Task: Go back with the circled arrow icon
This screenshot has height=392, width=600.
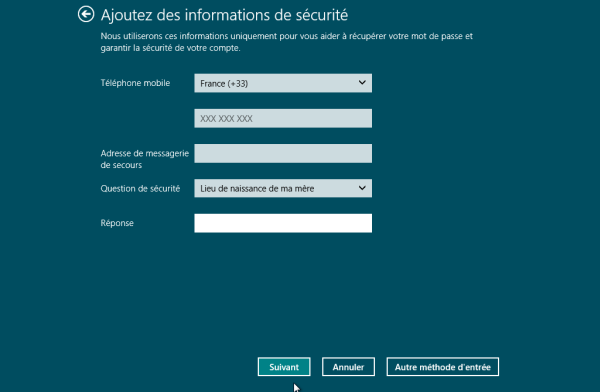Action: pos(86,15)
